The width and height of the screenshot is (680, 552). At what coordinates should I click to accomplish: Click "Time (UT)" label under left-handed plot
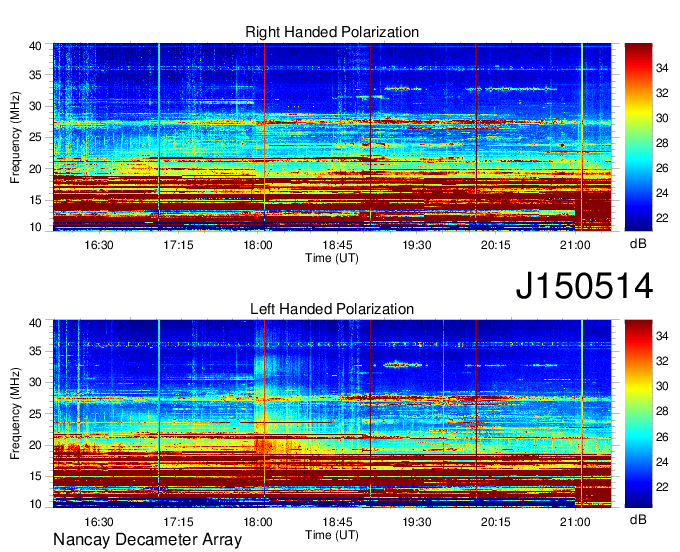[332, 535]
